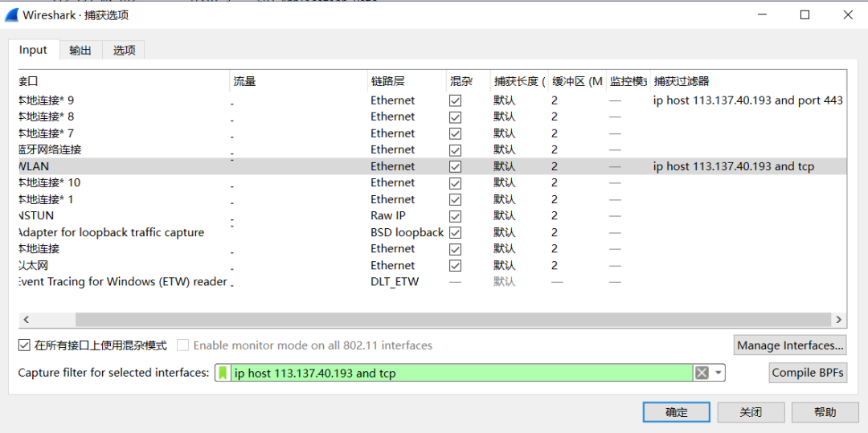
Task: Toggle promiscuous checkbox for 本地连接* 8
Action: [x=455, y=117]
